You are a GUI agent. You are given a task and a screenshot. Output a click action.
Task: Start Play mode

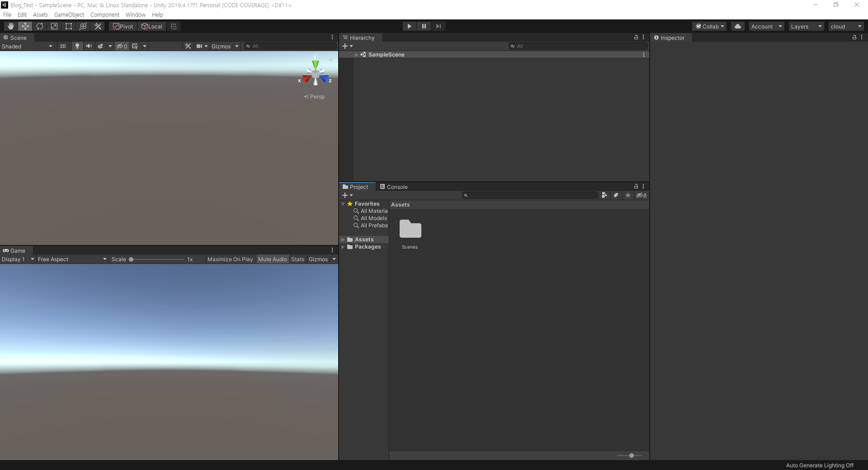point(410,26)
